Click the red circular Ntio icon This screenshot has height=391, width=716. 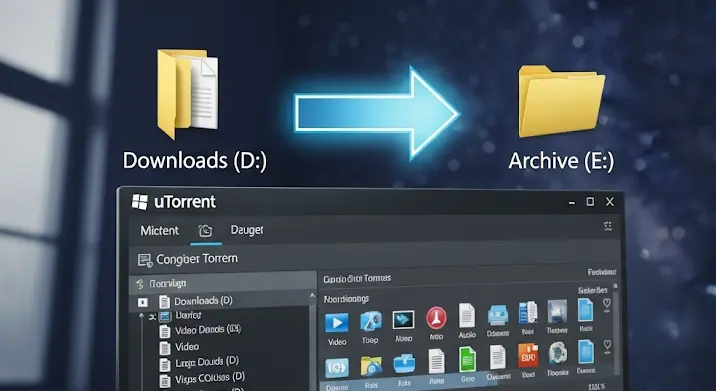click(437, 318)
